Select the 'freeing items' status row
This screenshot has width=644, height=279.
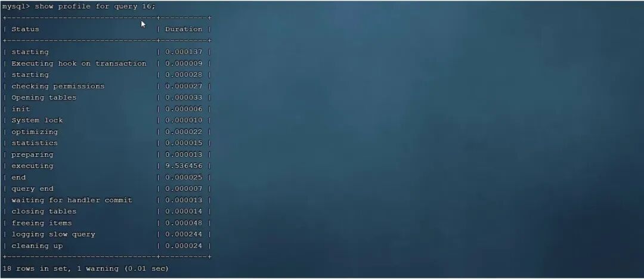click(x=42, y=223)
